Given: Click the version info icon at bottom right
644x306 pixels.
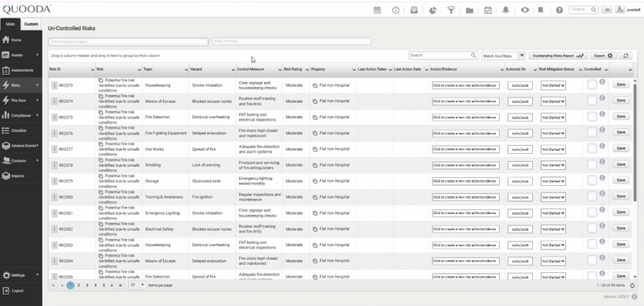Looking at the screenshot, I should [634, 296].
